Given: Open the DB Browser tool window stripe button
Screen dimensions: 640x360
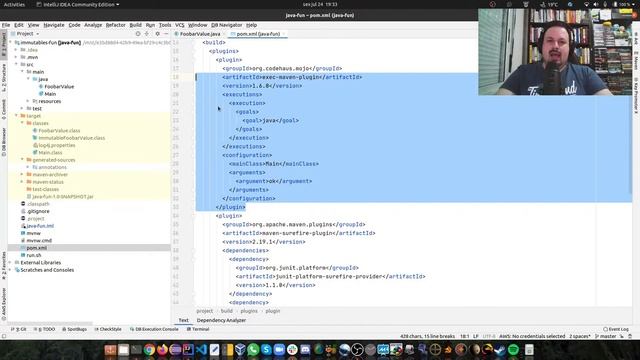Looking at the screenshot, I should click(4, 142).
